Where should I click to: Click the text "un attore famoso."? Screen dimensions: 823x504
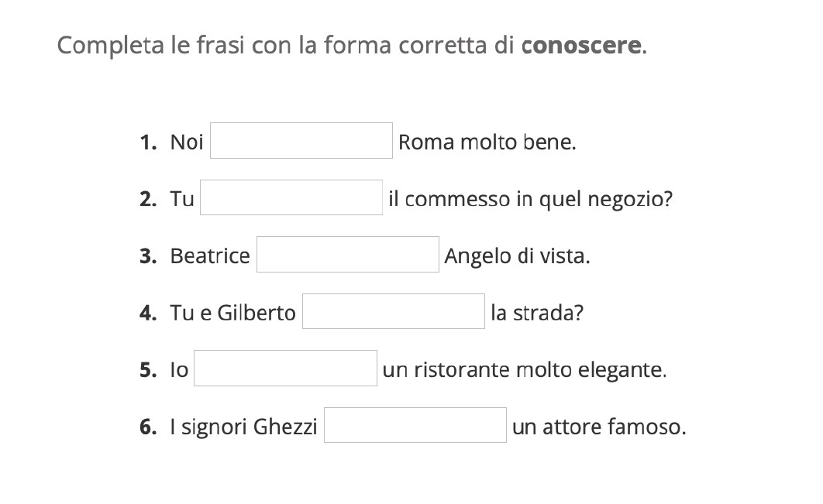(x=599, y=427)
